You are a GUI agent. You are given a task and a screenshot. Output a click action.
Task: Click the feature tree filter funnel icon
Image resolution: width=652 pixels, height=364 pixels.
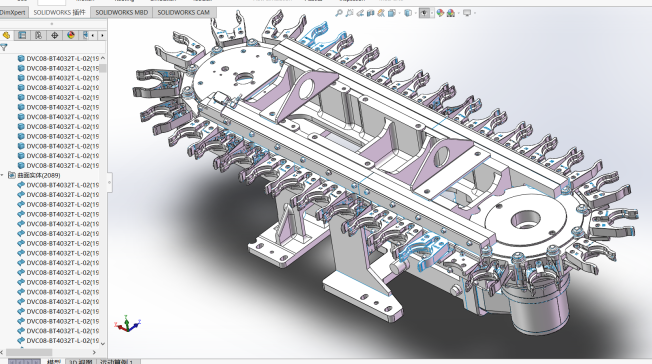[4, 47]
